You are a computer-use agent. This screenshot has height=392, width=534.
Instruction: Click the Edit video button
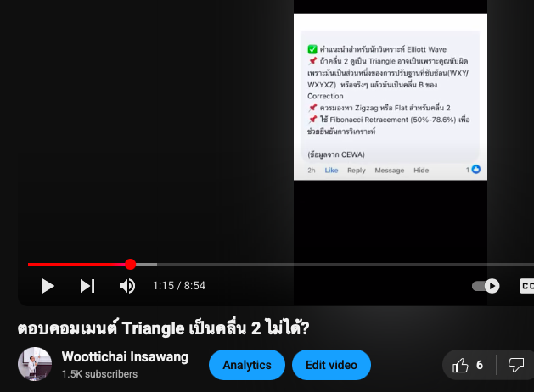pyautogui.click(x=331, y=365)
